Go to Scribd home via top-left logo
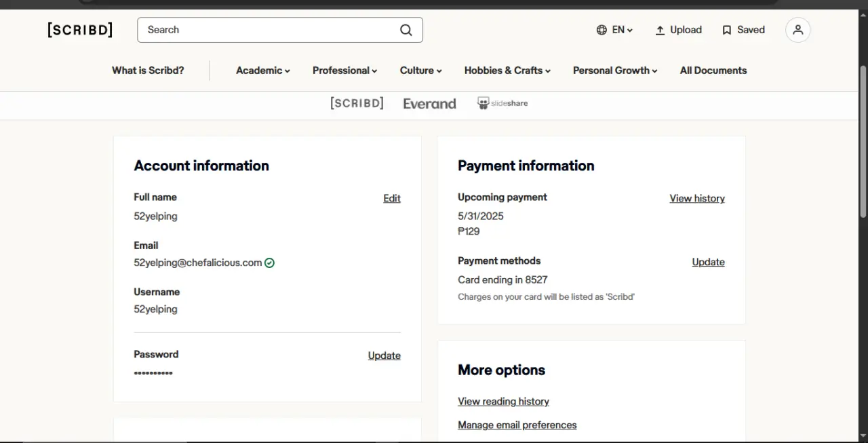 80,30
